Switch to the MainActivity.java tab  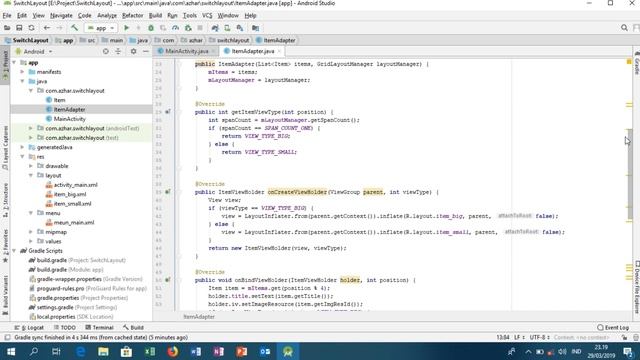point(187,51)
